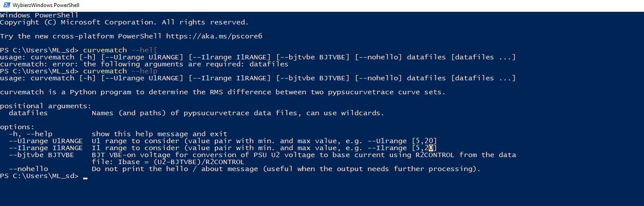Click the --bjtvbe BJTVBE option entry
The height and width of the screenshot is (206, 644).
[x=41, y=155]
